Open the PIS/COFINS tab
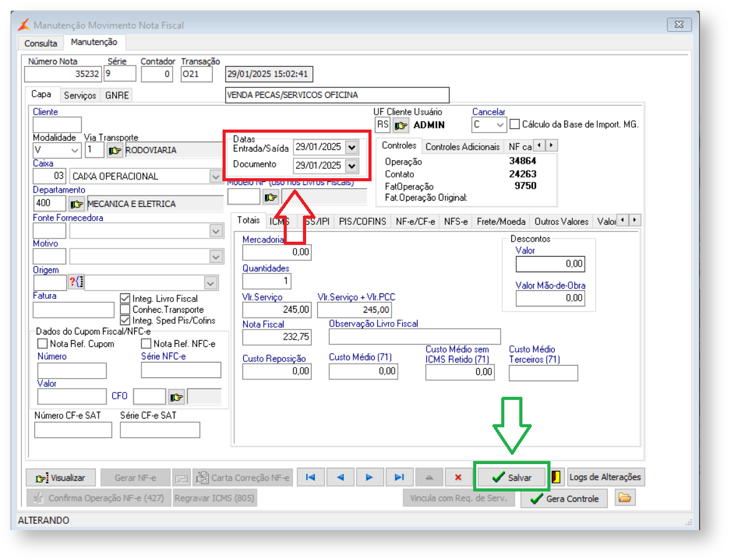Image resolution: width=730 pixels, height=560 pixels. point(363,222)
